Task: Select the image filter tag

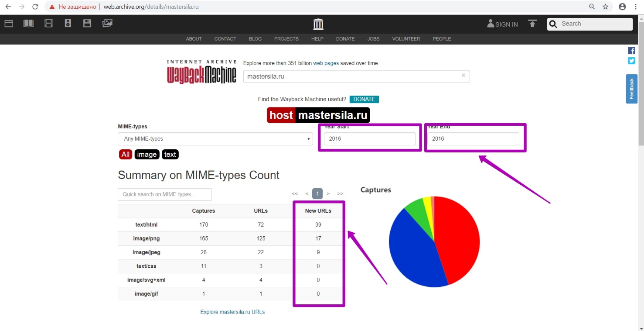Action: pyautogui.click(x=147, y=154)
